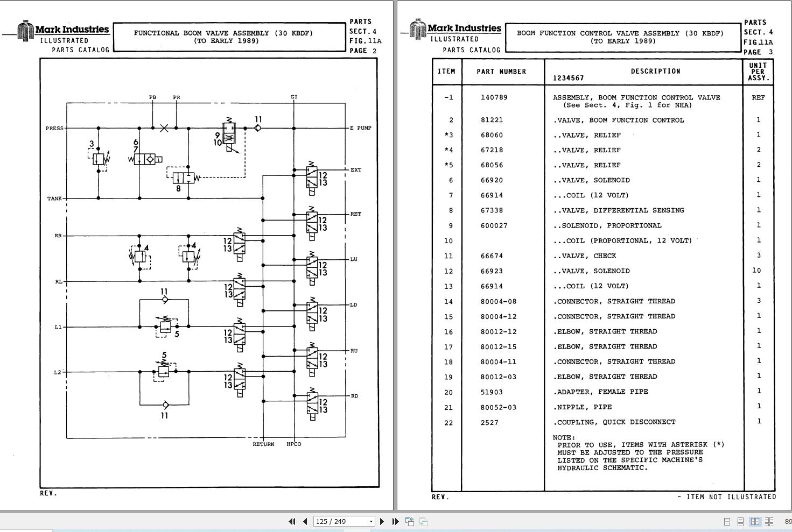Click the previous view icon
Image resolution: width=792 pixels, height=532 pixels.
410,521
